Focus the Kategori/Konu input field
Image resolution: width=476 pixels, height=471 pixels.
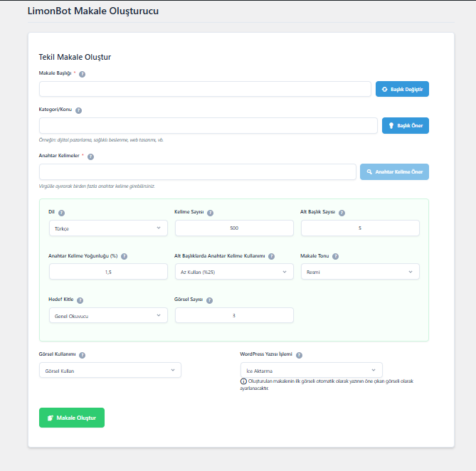pos(208,125)
